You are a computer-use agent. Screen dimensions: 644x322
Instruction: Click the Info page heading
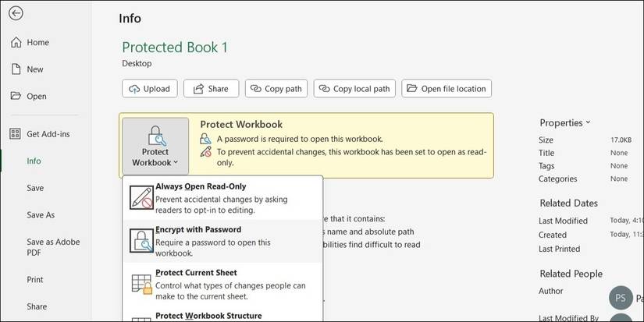point(130,19)
